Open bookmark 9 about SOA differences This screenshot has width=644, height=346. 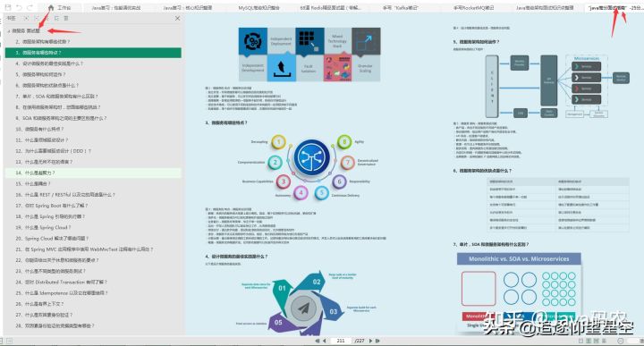[x=61, y=118]
